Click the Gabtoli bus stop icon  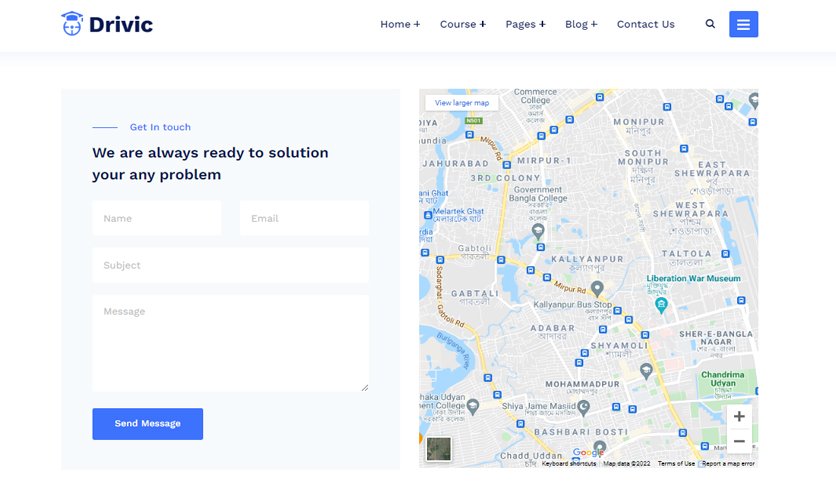[x=501, y=260]
